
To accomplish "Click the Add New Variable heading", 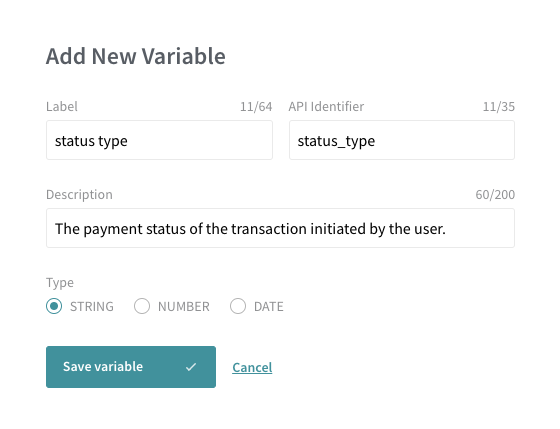I will pyautogui.click(x=136, y=56).
